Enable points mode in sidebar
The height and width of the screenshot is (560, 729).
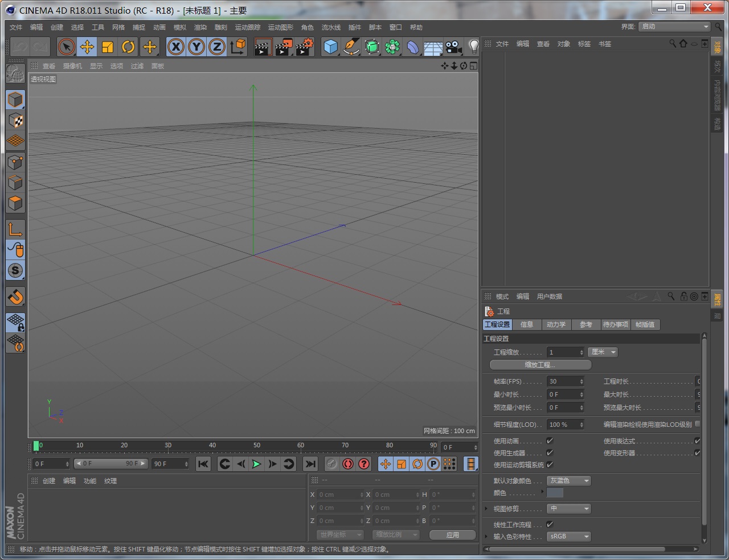pos(15,162)
